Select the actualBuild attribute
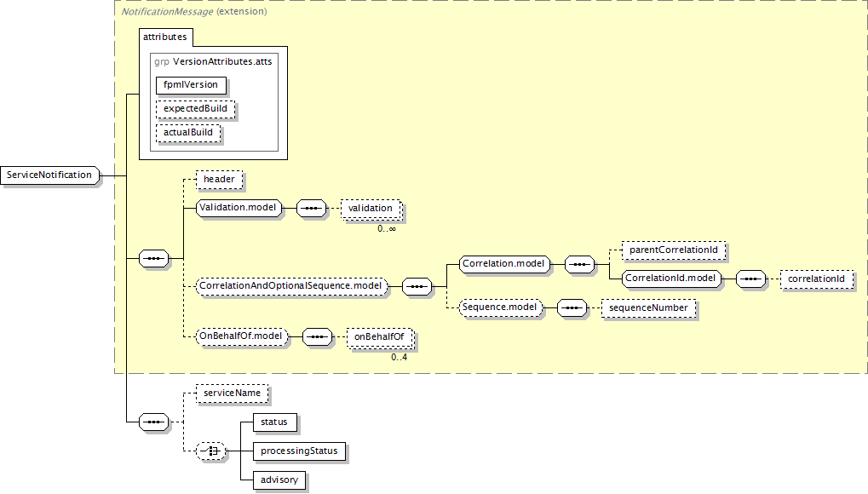 click(188, 132)
